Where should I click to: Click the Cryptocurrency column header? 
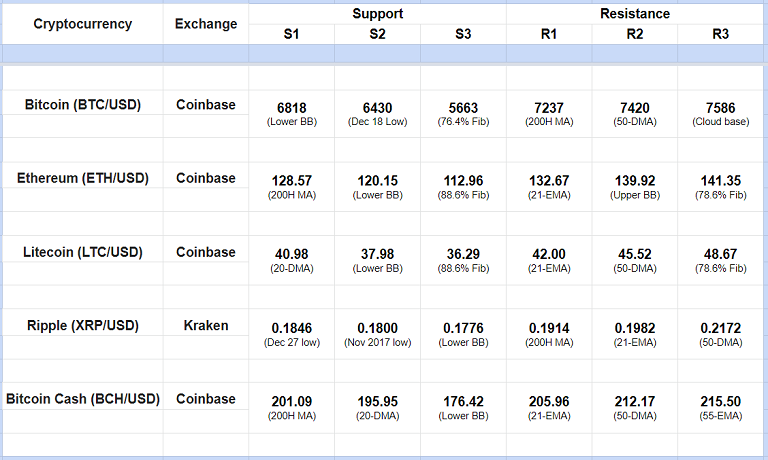coord(82,24)
